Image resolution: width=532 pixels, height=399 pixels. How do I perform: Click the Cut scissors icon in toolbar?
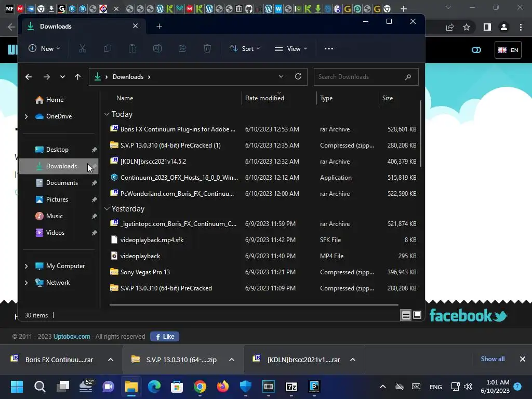tap(83, 48)
